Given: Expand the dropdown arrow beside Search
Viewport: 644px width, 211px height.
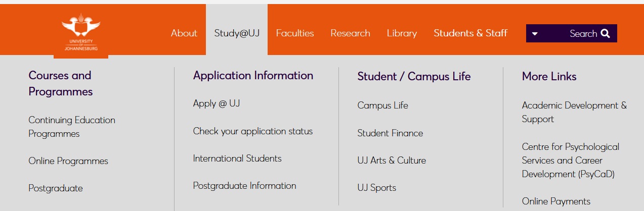Looking at the screenshot, I should click(x=535, y=34).
